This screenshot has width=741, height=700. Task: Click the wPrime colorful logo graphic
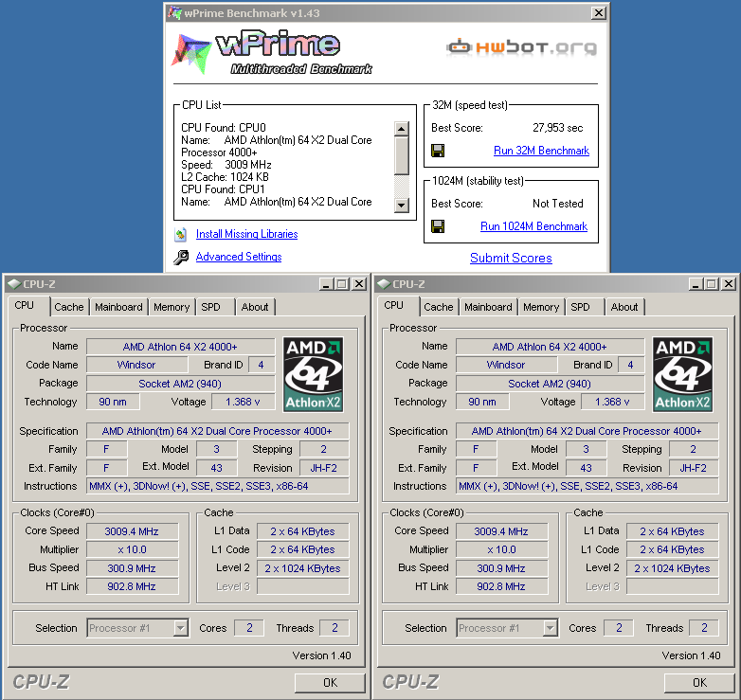191,53
